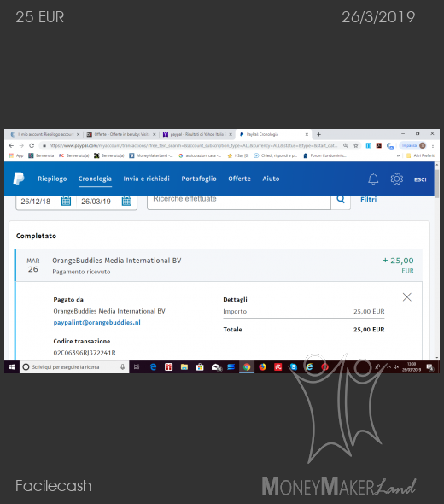Open Mail app from taskbar

216,367
